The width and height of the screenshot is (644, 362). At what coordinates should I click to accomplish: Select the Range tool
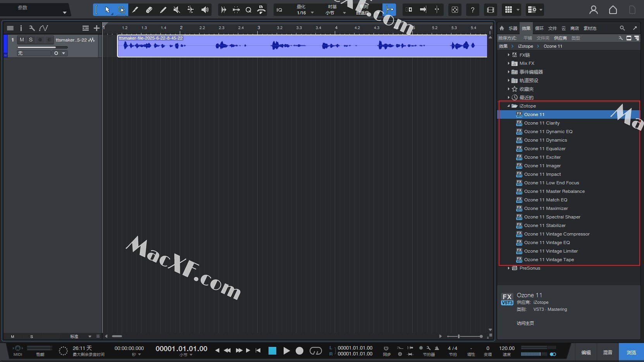tap(121, 10)
